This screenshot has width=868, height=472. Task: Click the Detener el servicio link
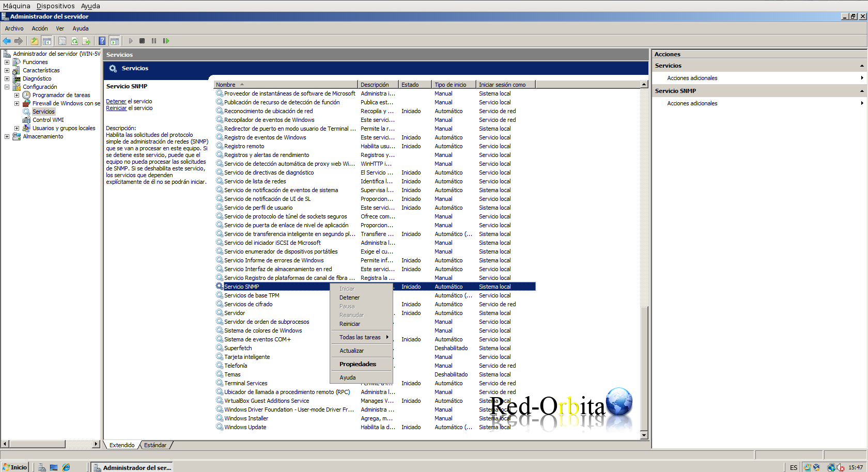[x=116, y=101]
